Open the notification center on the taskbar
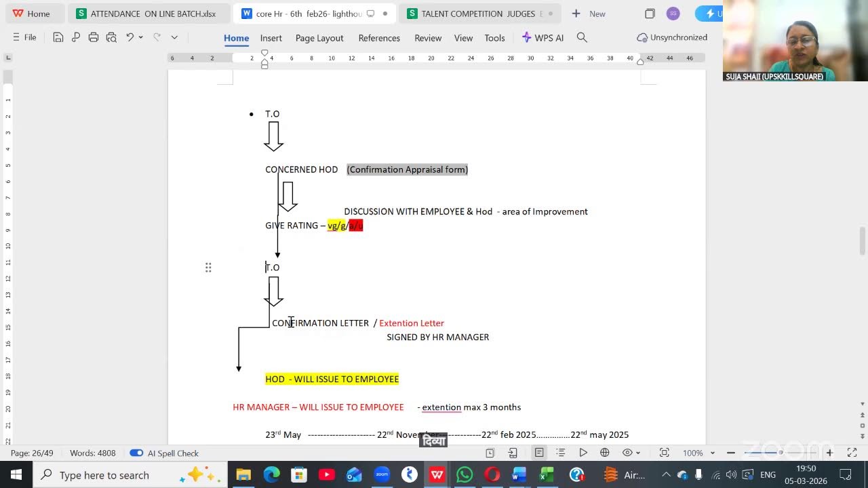 (846, 475)
